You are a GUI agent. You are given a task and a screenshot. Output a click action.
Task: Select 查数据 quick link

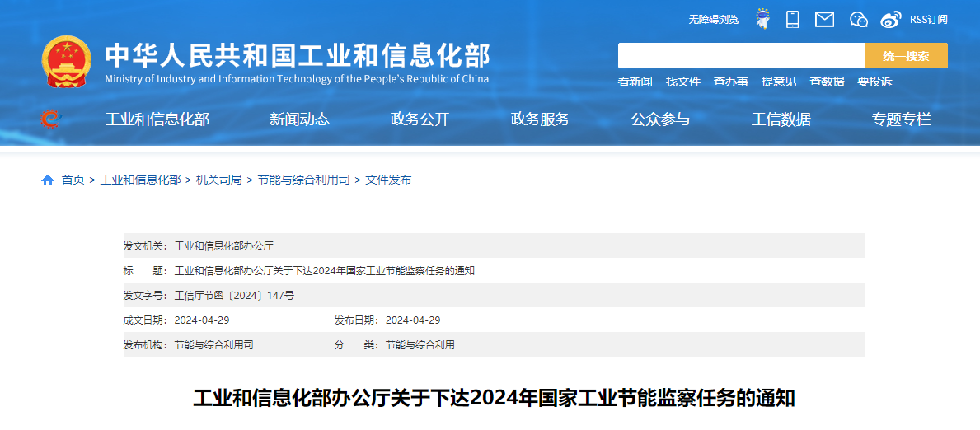point(827,82)
